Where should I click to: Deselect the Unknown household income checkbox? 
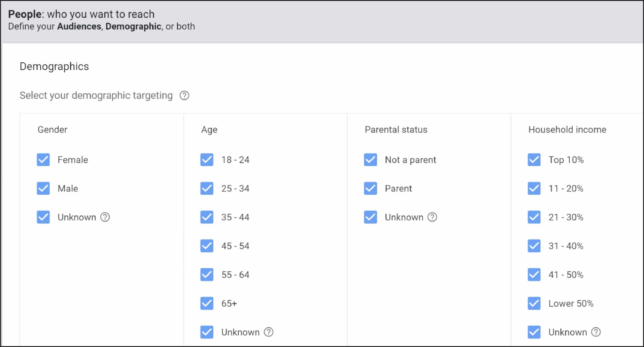tap(534, 332)
